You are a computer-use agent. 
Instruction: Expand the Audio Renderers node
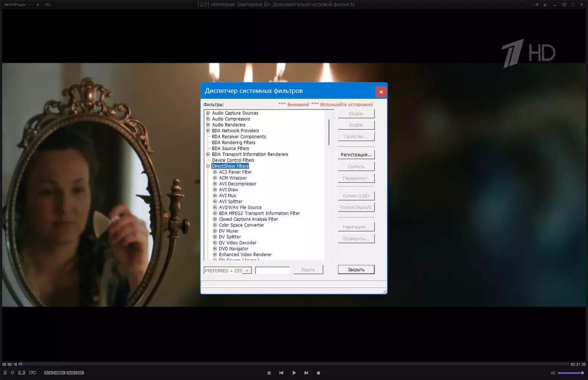[208, 125]
